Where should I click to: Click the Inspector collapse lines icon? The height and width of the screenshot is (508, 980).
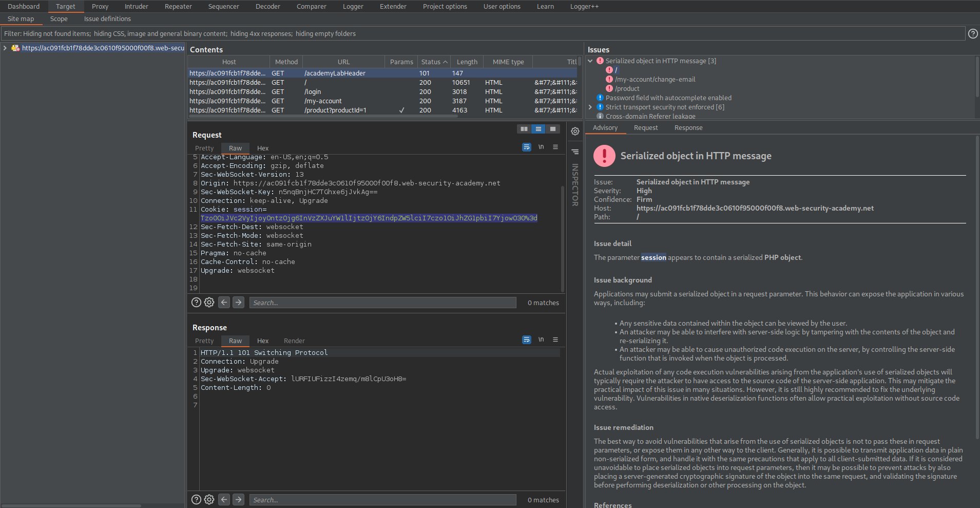pyautogui.click(x=575, y=152)
